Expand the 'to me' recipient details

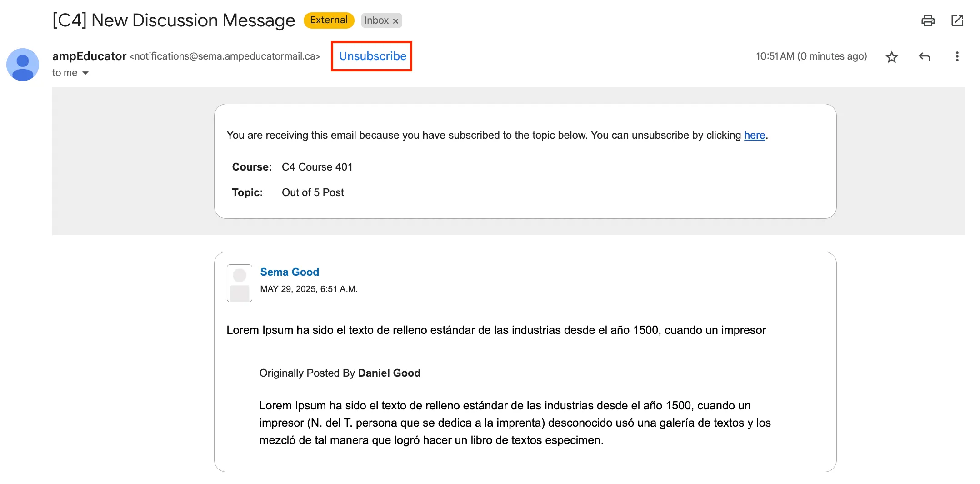coord(85,73)
